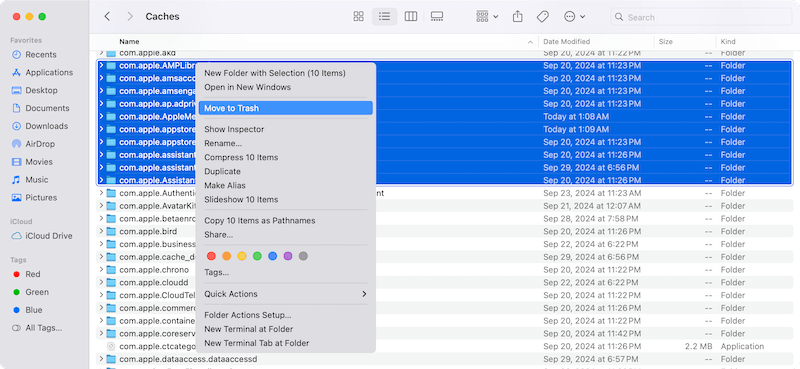Select the com.apple.bird folder icon
Viewport: 800px width, 369px height.
pos(111,231)
